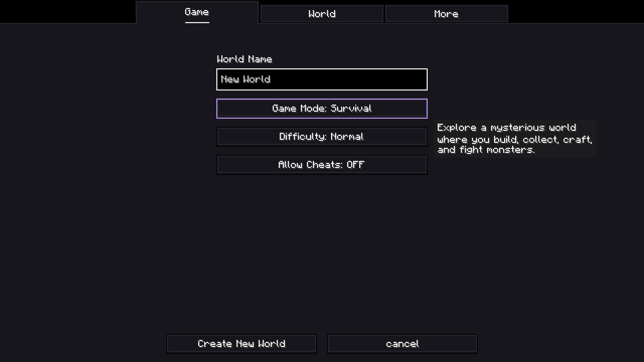The width and height of the screenshot is (644, 362).
Task: Cycle through available Game Modes
Action: click(x=322, y=108)
